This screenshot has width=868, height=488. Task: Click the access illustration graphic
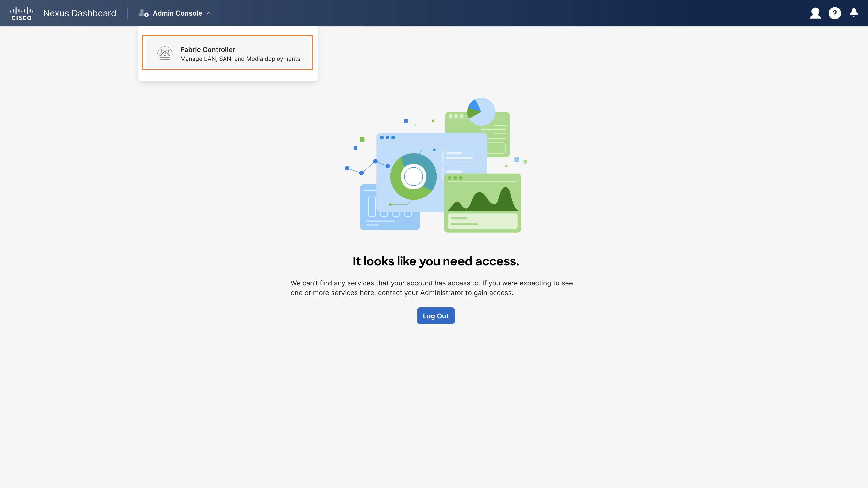(x=436, y=165)
